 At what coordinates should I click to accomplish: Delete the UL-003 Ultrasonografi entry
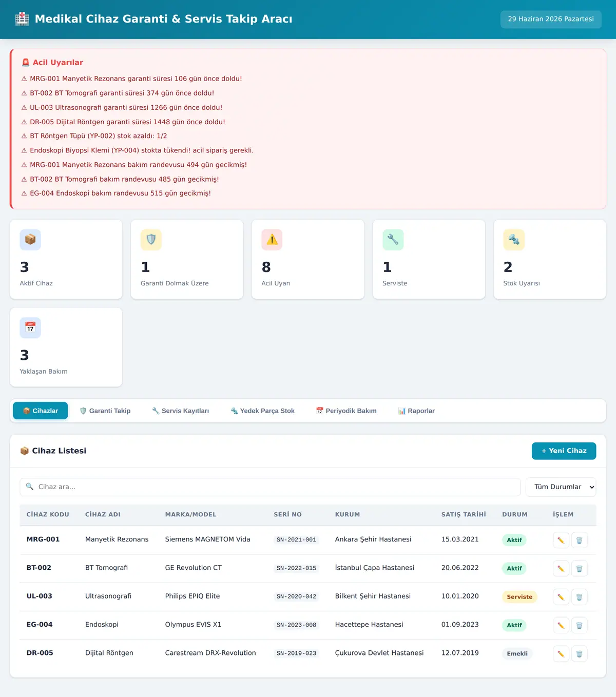tap(580, 597)
